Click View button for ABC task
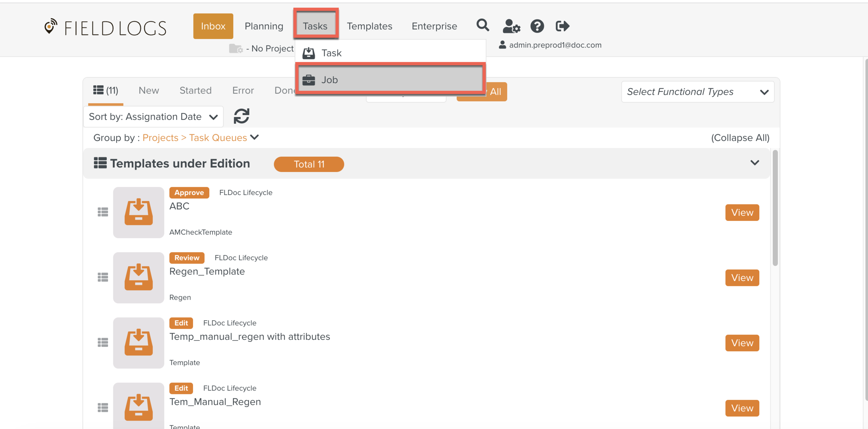Screen dimensions: 868x429 point(742,212)
